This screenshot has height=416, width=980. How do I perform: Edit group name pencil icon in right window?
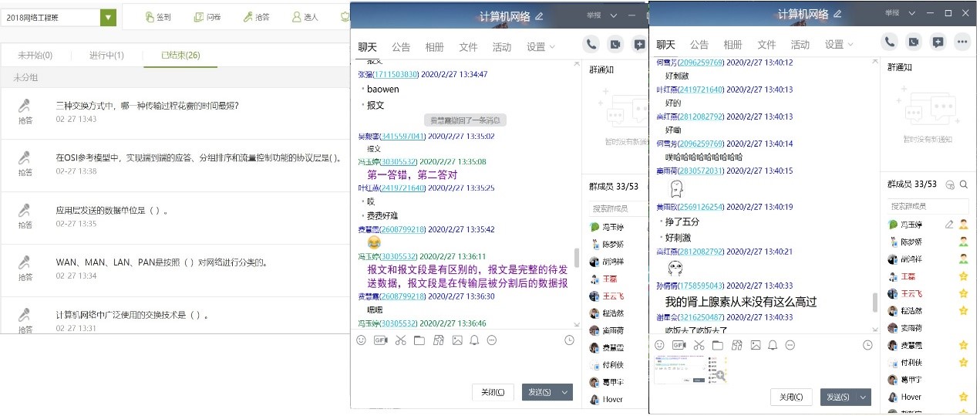coord(837,15)
